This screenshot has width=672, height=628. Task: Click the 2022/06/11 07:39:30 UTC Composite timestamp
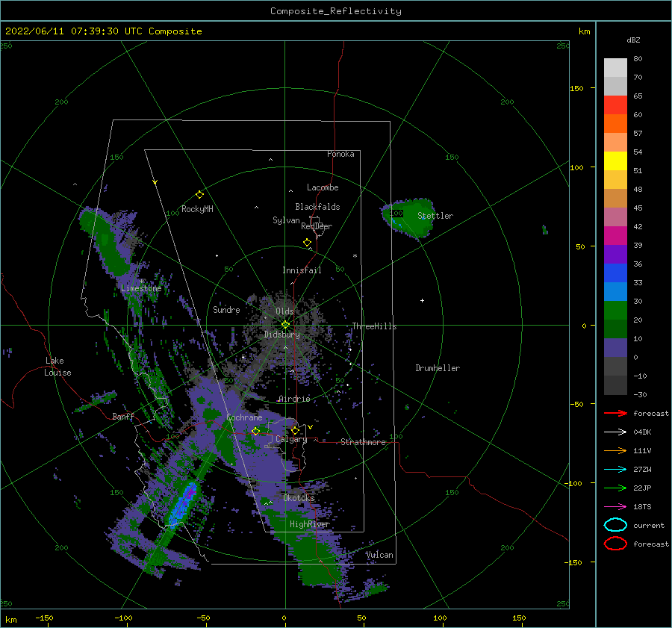103,31
